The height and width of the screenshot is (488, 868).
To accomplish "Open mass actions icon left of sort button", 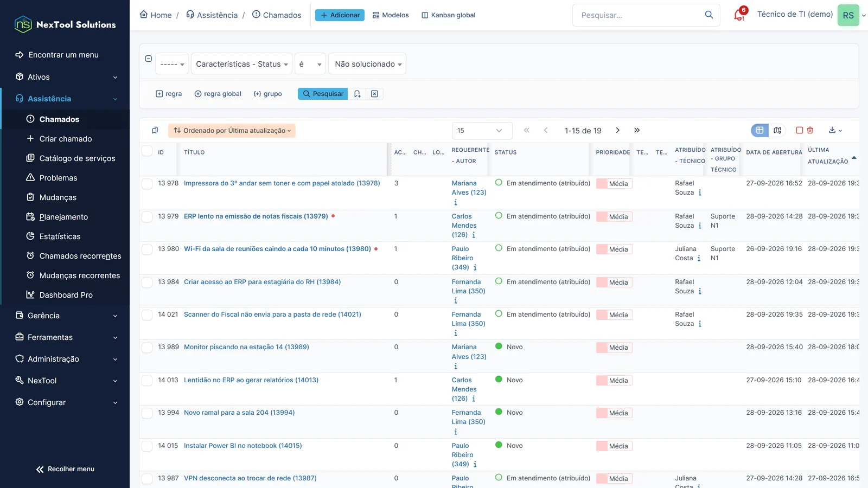I will [x=155, y=130].
